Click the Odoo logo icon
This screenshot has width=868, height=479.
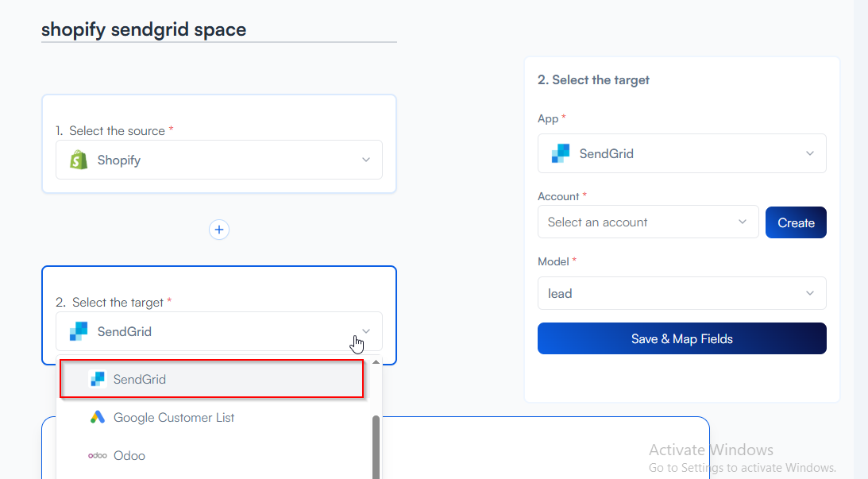pyautogui.click(x=97, y=455)
